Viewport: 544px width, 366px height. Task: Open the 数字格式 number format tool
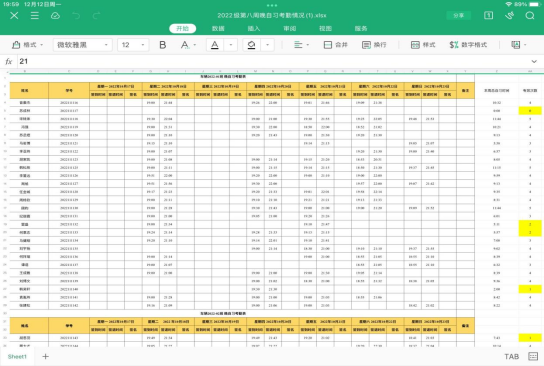click(x=468, y=45)
